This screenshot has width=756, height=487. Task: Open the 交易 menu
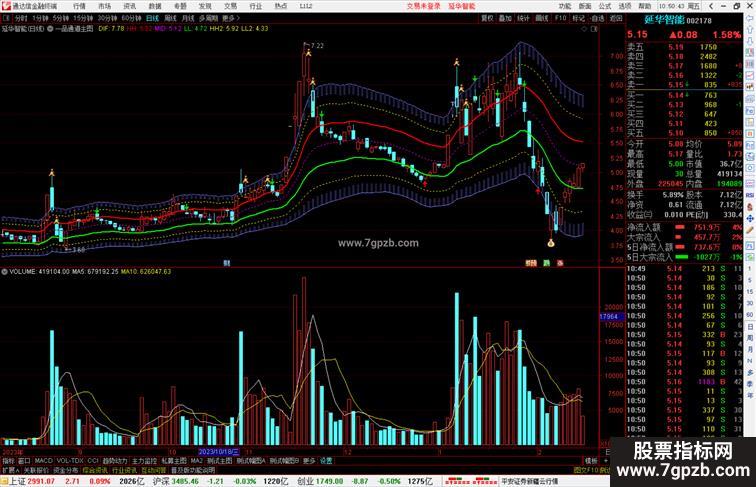(230, 6)
